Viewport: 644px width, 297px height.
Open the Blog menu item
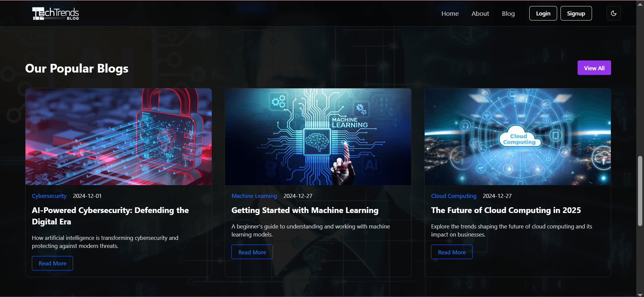coord(508,14)
